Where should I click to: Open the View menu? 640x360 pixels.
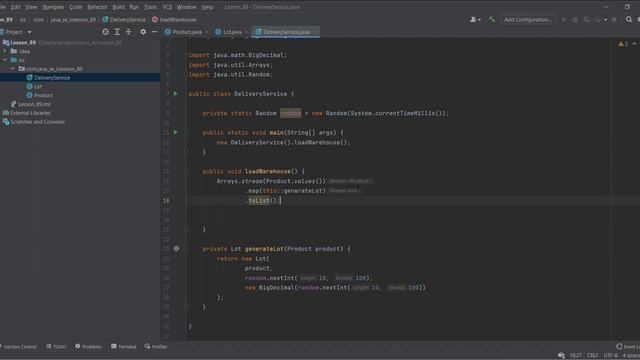[x=31, y=7]
